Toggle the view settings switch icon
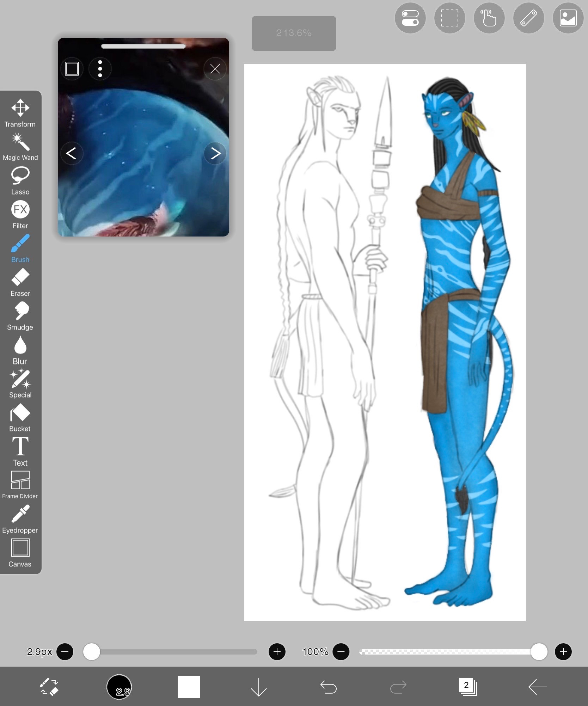 [410, 18]
